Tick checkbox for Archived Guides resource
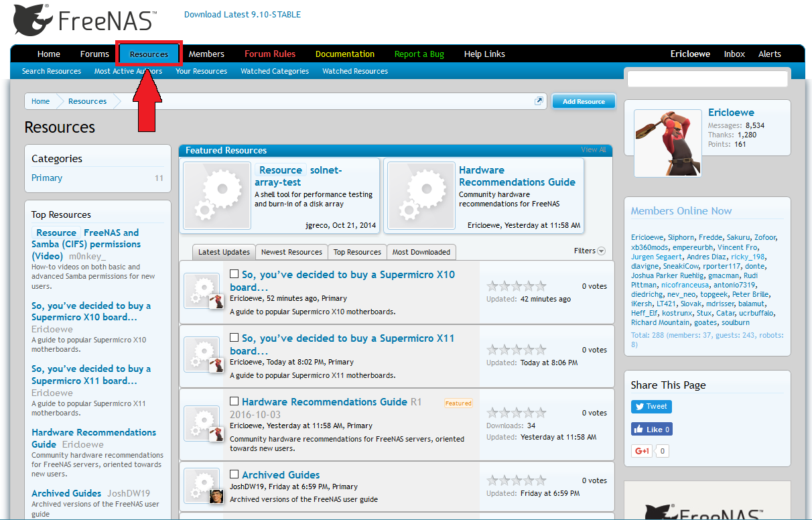The height and width of the screenshot is (520, 812). [x=234, y=474]
